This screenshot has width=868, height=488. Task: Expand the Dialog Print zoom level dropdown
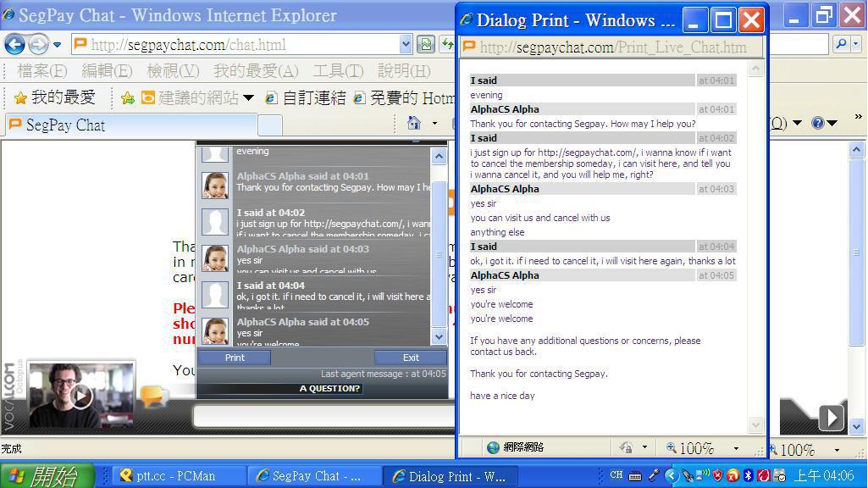tap(736, 448)
